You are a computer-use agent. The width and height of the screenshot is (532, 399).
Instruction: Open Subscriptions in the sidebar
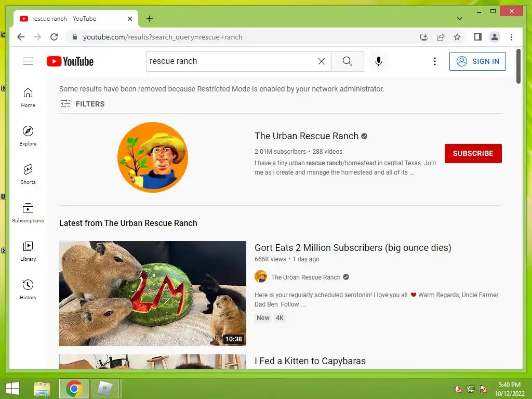tap(28, 212)
